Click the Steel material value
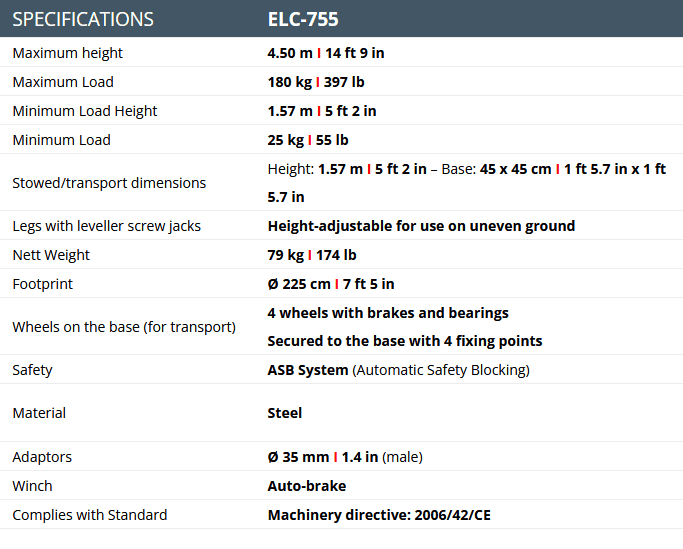 [x=285, y=413]
